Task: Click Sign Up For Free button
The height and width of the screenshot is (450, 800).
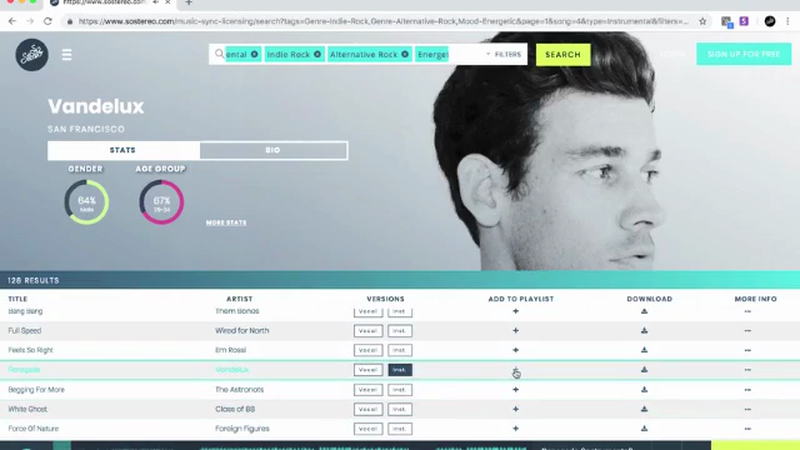Action: [743, 54]
